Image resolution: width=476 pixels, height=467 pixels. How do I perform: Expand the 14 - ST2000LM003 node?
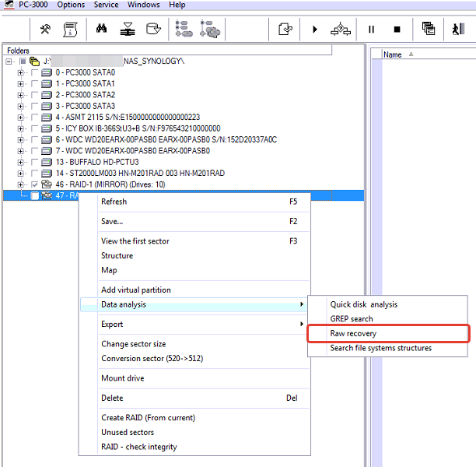point(21,174)
